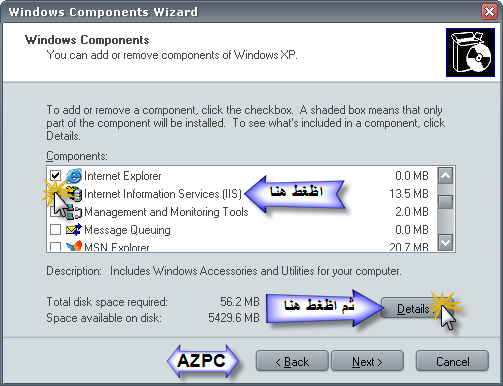Enable the MSN Explorer checkbox
Screen dimensions: 503x386
55,247
